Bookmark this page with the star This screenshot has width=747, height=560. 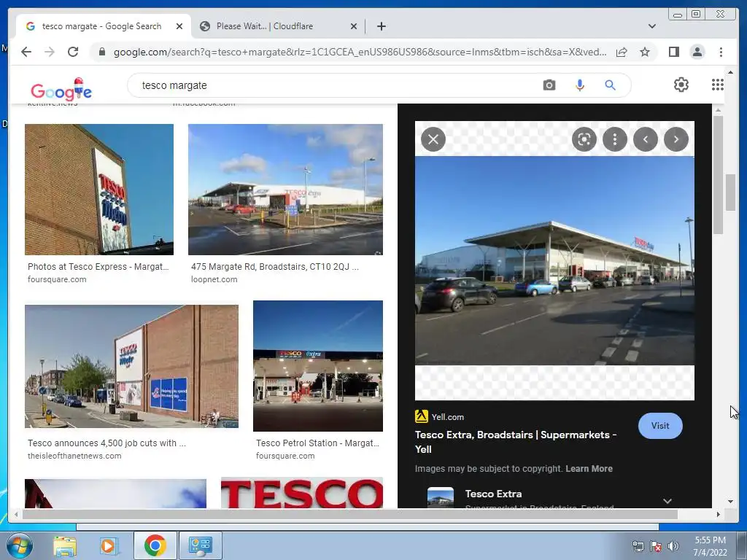(645, 52)
